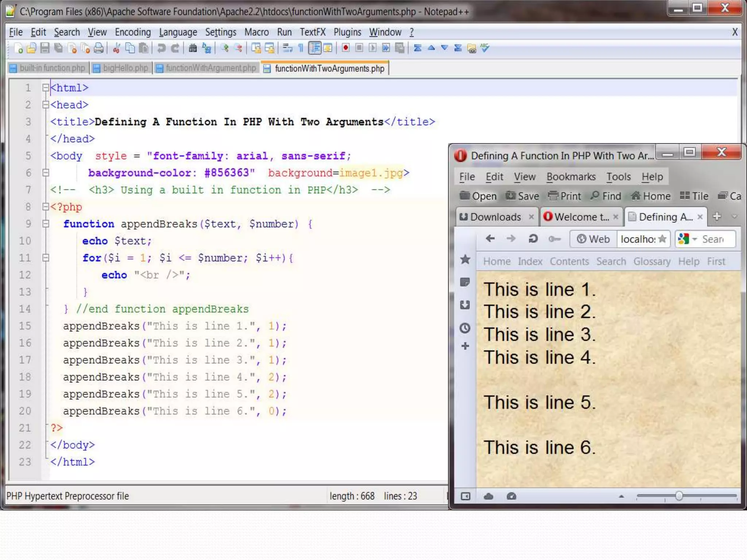Image resolution: width=747 pixels, height=560 pixels.
Task: Toggle word wrap toolbar button
Action: (287, 48)
